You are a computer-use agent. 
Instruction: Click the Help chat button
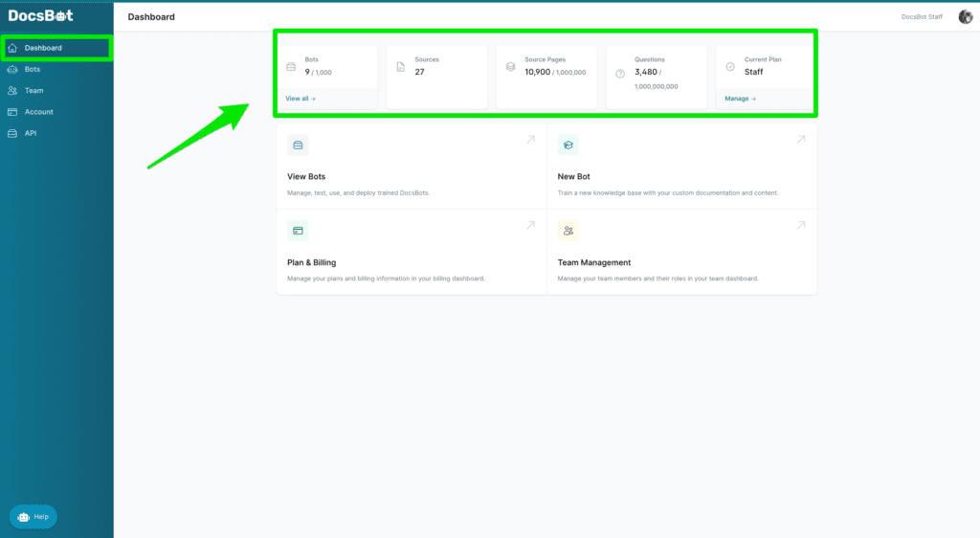(x=33, y=517)
